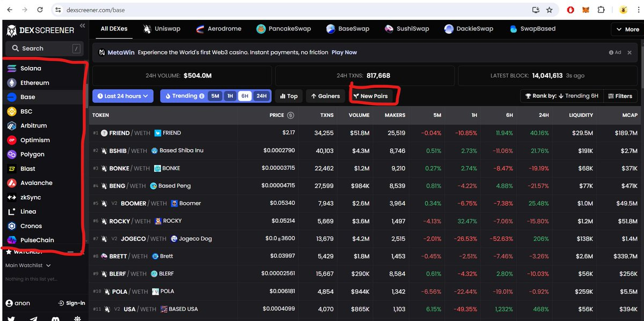Click the Ethereum chain icon
The width and height of the screenshot is (644, 321).
click(x=11, y=83)
